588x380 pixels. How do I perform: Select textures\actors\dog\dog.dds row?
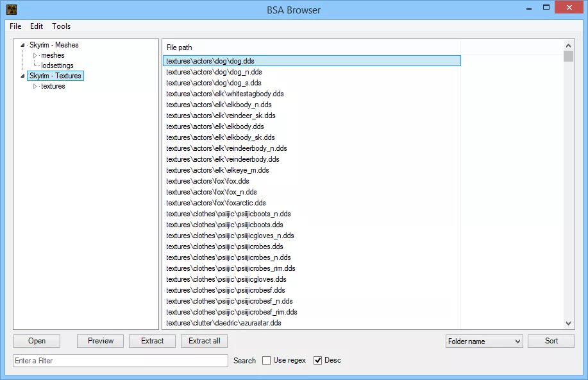pos(312,61)
